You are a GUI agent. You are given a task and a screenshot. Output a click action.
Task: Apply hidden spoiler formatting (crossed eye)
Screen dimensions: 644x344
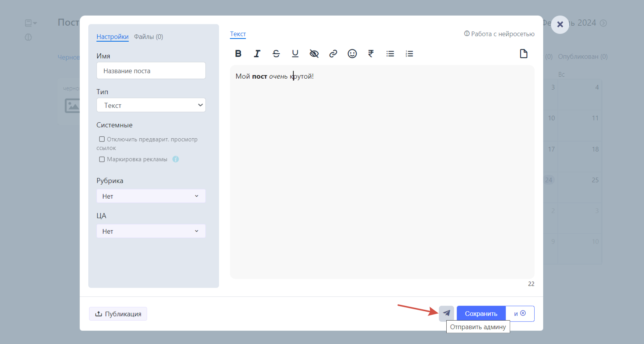pos(314,54)
